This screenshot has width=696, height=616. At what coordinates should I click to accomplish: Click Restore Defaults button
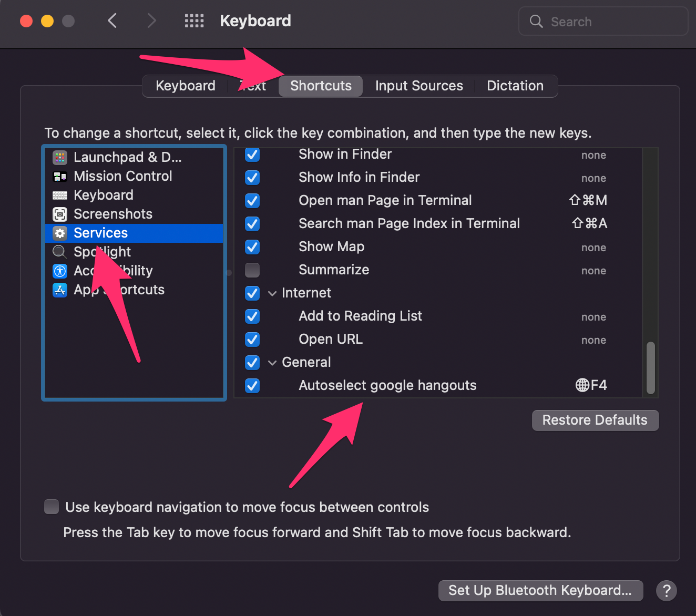pos(595,420)
